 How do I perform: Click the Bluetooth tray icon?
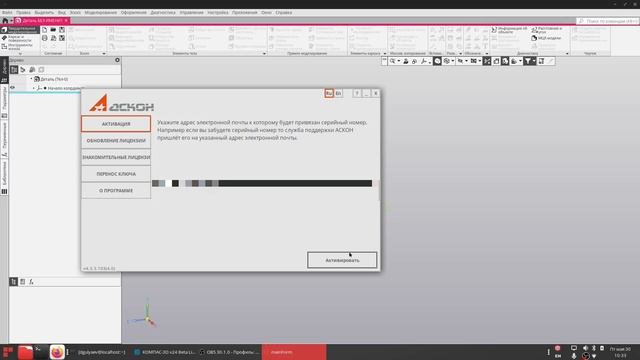point(594,348)
